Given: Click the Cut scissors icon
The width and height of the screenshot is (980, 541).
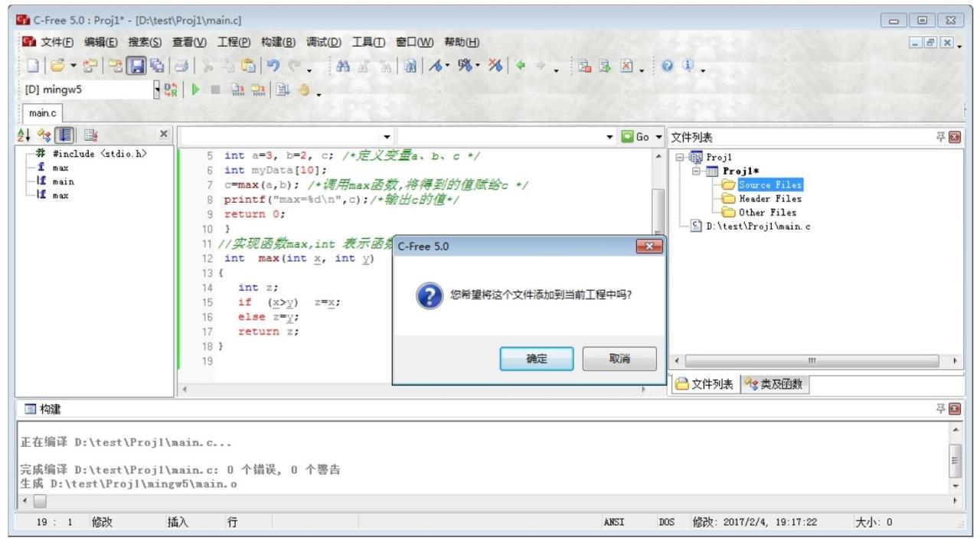Looking at the screenshot, I should coord(207,67).
